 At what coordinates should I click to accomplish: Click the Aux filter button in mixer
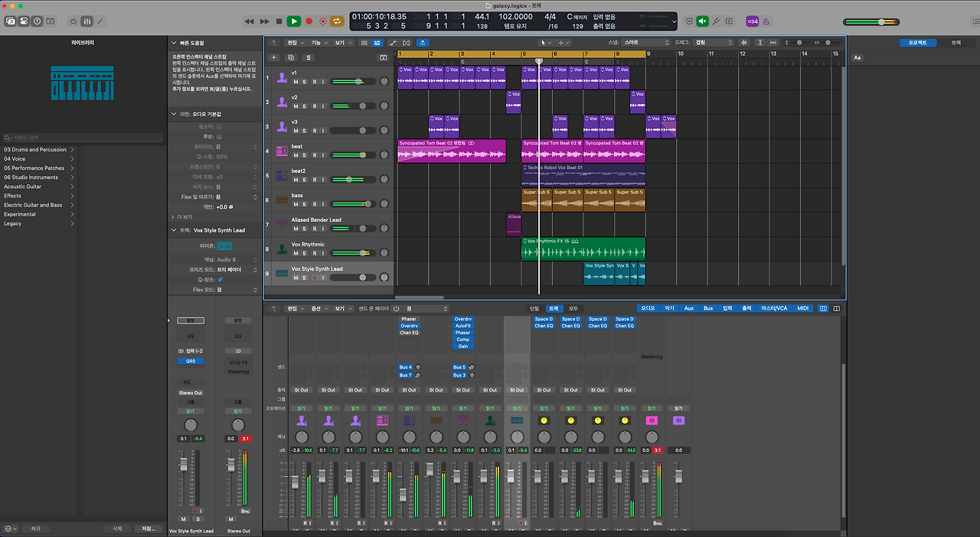[x=688, y=308]
